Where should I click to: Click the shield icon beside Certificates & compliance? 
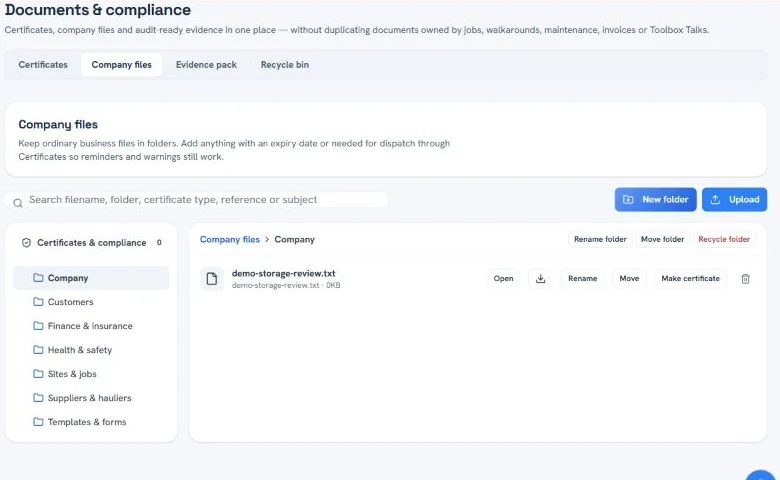tap(26, 243)
